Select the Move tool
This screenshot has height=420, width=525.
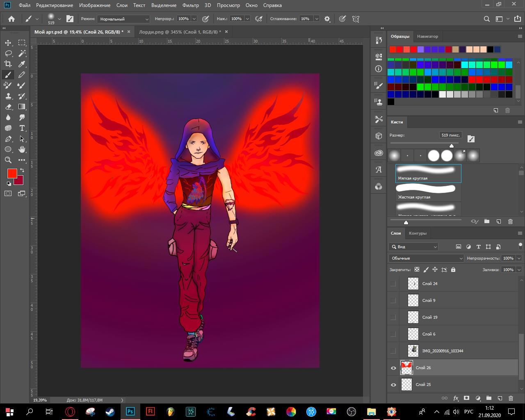(8, 43)
